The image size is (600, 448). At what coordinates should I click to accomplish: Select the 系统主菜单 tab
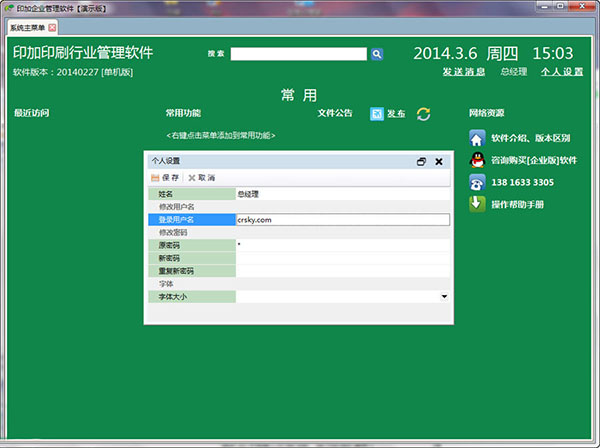tap(30, 27)
